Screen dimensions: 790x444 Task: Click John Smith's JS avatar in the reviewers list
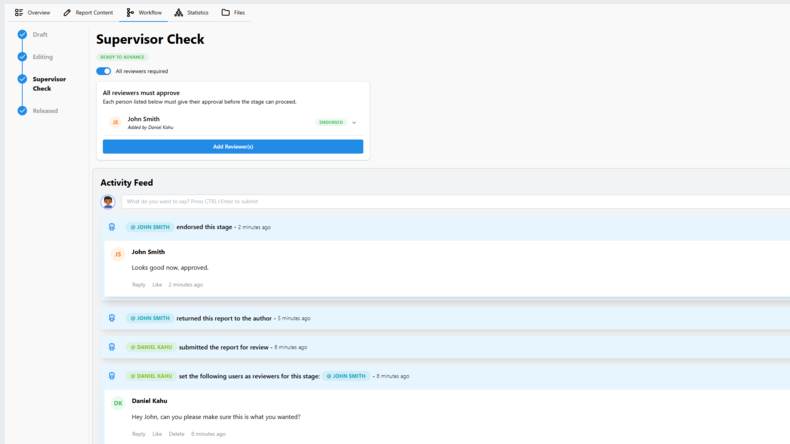[115, 122]
